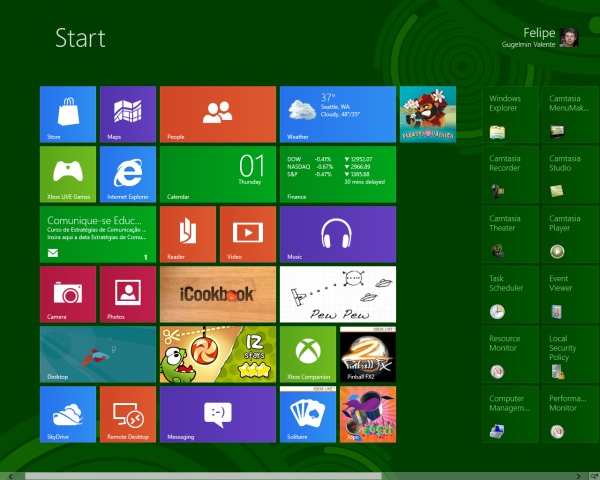Open Xbox Companion tile
The image size is (600, 480).
point(308,354)
